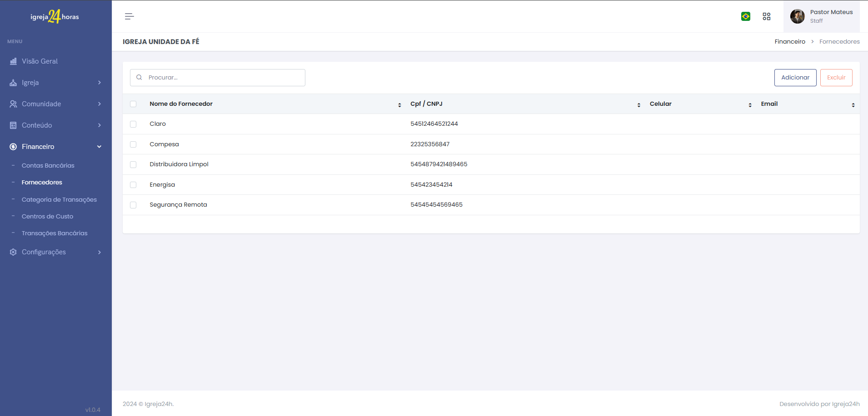This screenshot has width=868, height=416.
Task: Check the select-all suppliers checkbox
Action: pos(133,104)
